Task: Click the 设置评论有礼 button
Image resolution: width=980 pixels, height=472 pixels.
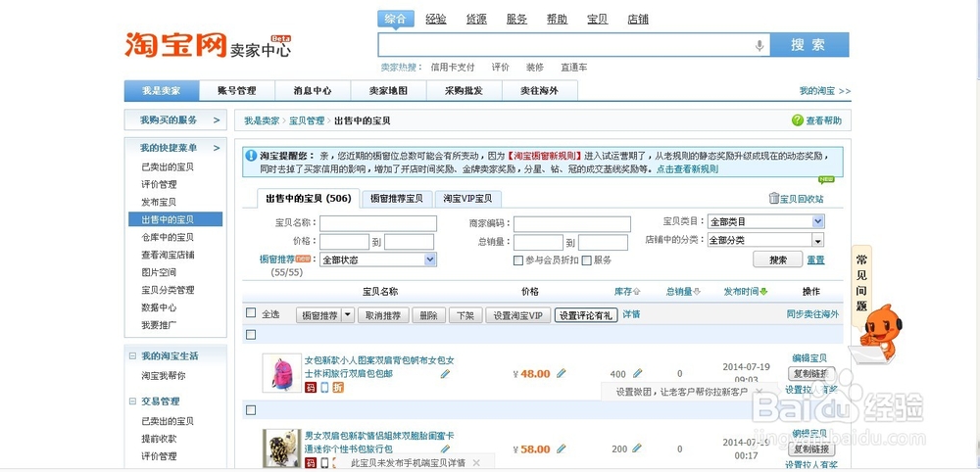Action: (586, 315)
